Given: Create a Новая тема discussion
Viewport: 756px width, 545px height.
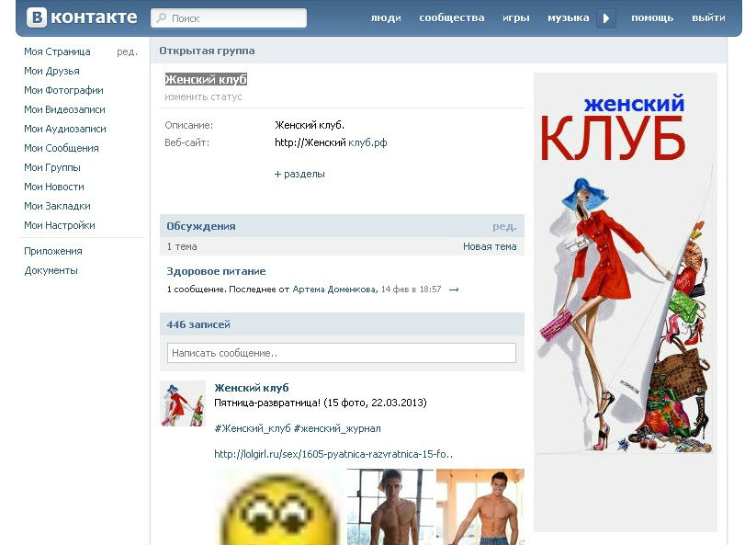Looking at the screenshot, I should pyautogui.click(x=490, y=246).
